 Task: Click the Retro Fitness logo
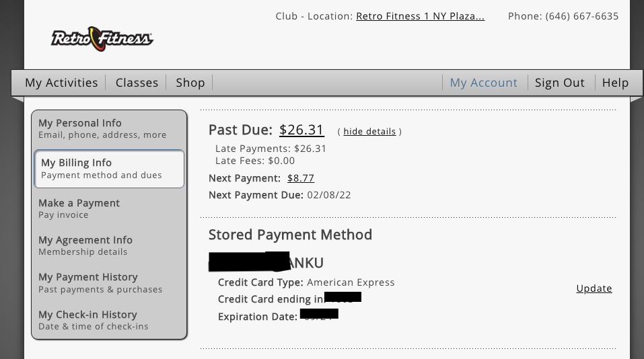102,39
